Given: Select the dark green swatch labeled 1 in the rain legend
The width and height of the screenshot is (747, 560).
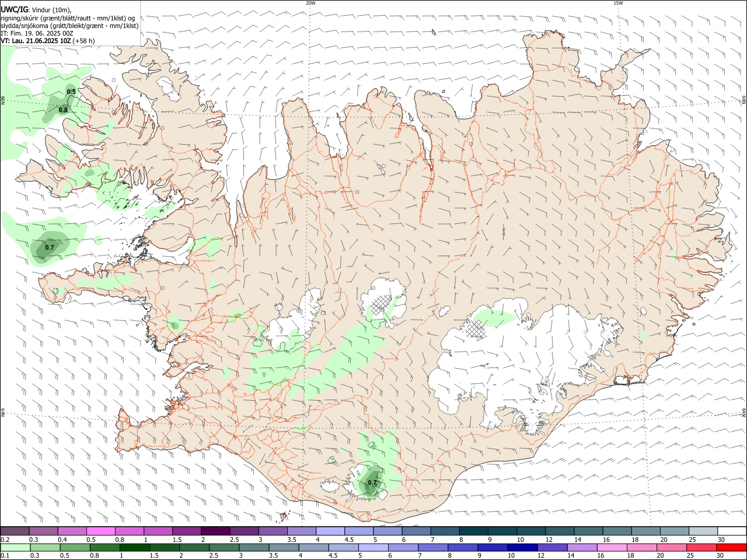Looking at the screenshot, I should point(135,547).
